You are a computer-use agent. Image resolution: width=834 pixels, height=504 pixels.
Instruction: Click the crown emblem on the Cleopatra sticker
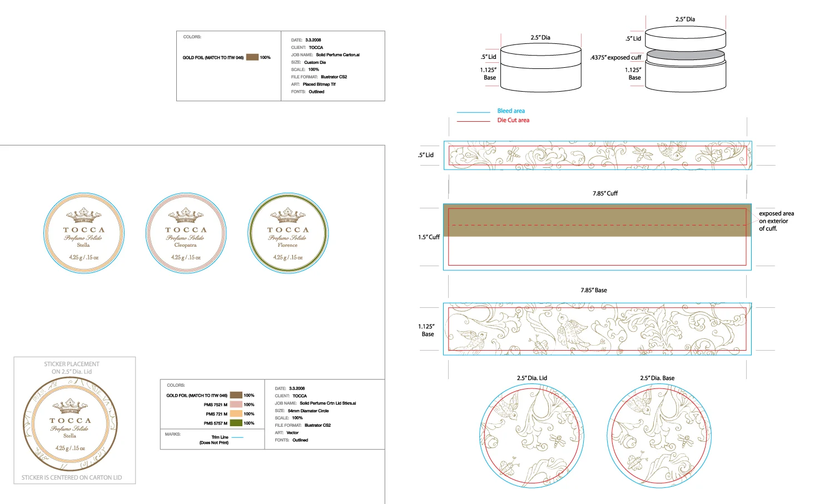point(186,216)
